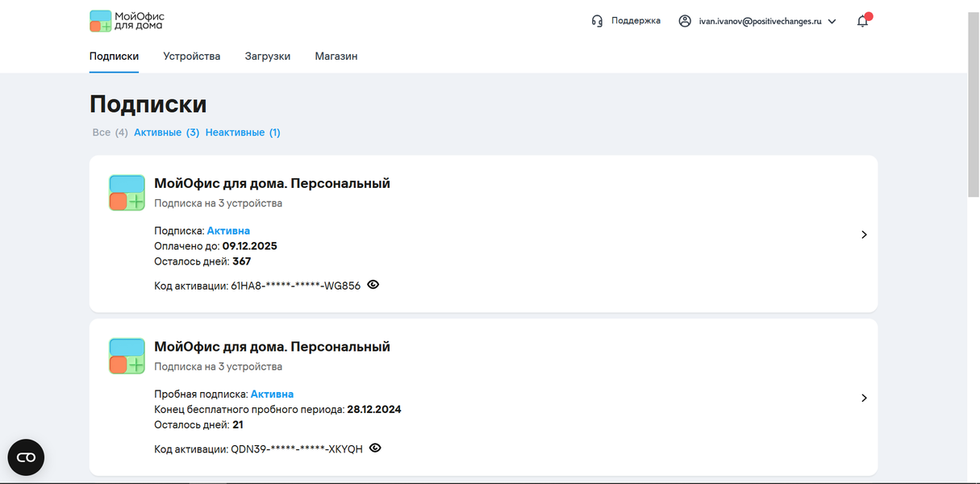Click the page's vertical scrollbar
The width and height of the screenshot is (980, 484).
[x=973, y=105]
